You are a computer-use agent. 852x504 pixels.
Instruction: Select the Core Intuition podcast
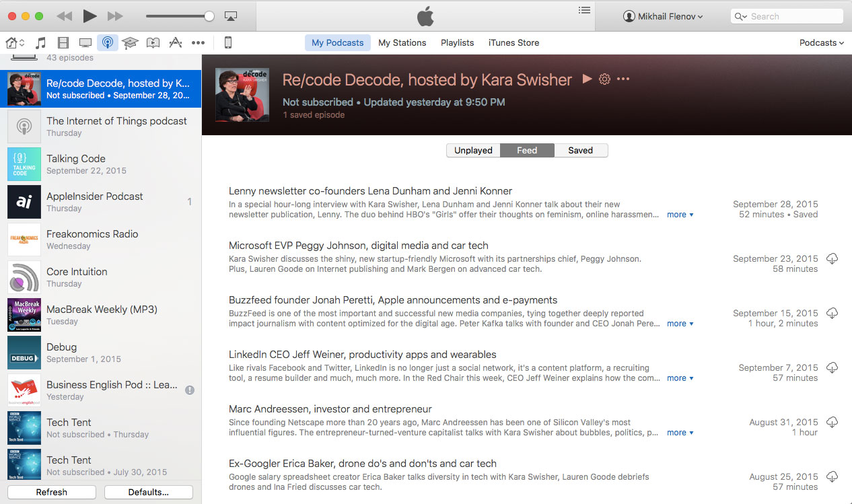pos(101,277)
